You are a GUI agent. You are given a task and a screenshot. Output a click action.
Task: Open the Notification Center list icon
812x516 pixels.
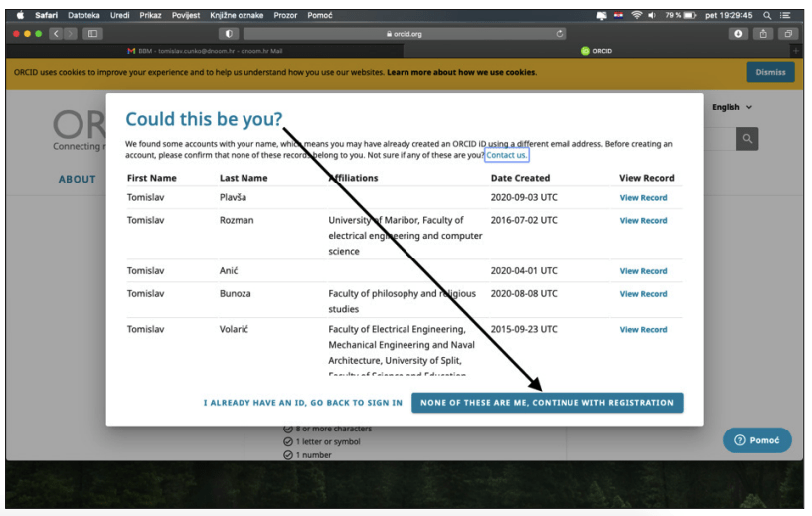coord(785,15)
